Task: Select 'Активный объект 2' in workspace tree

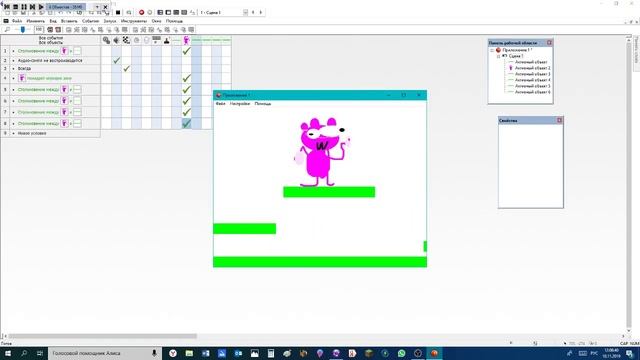Action: coord(532,68)
